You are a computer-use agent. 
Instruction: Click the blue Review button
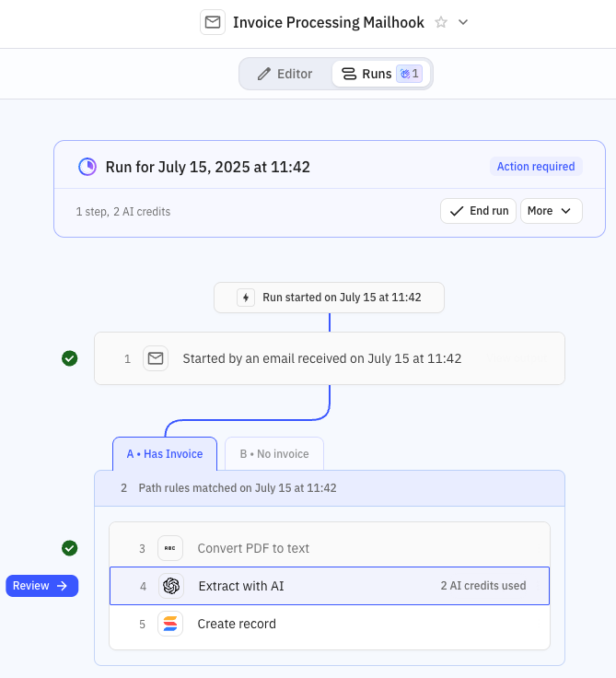[x=41, y=586]
